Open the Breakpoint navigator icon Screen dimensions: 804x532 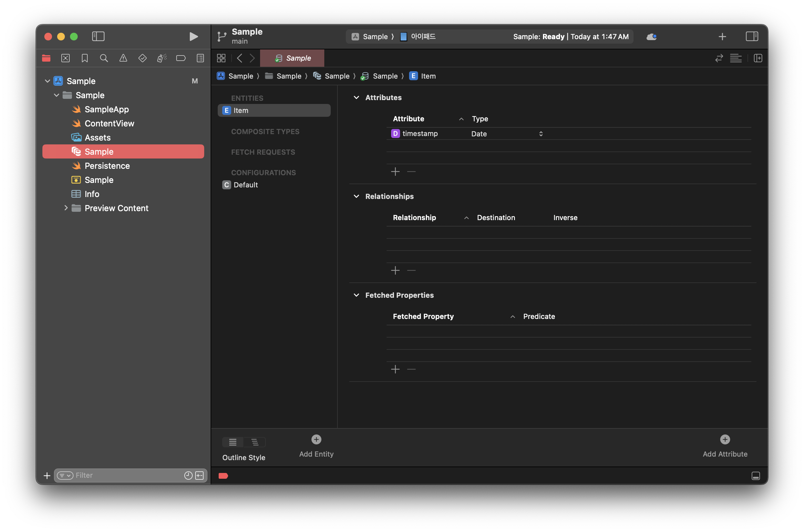(x=181, y=58)
